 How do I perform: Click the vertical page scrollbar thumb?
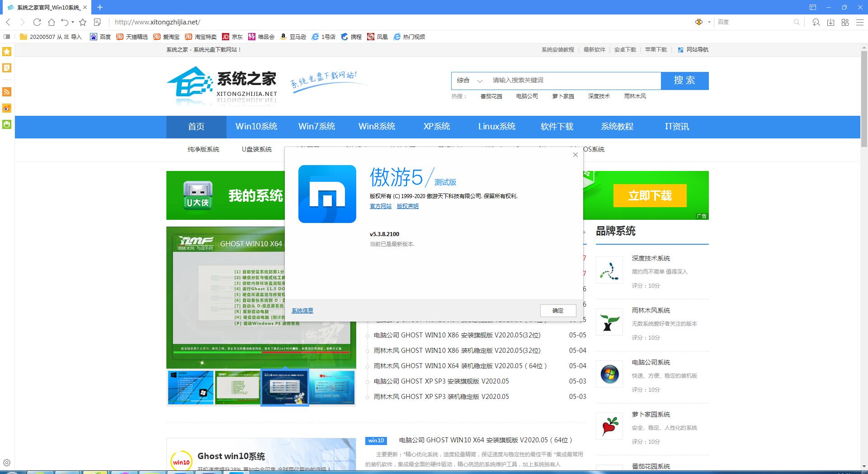click(x=864, y=100)
